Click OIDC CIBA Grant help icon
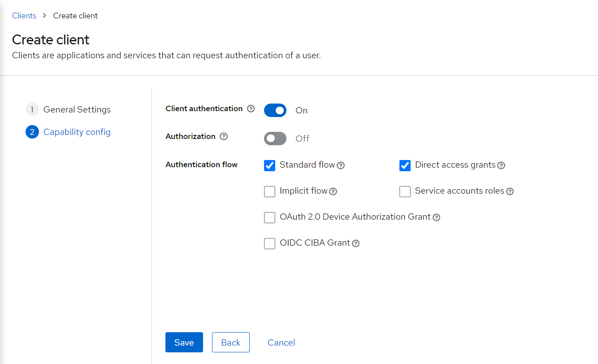This screenshot has width=598, height=364. [355, 243]
